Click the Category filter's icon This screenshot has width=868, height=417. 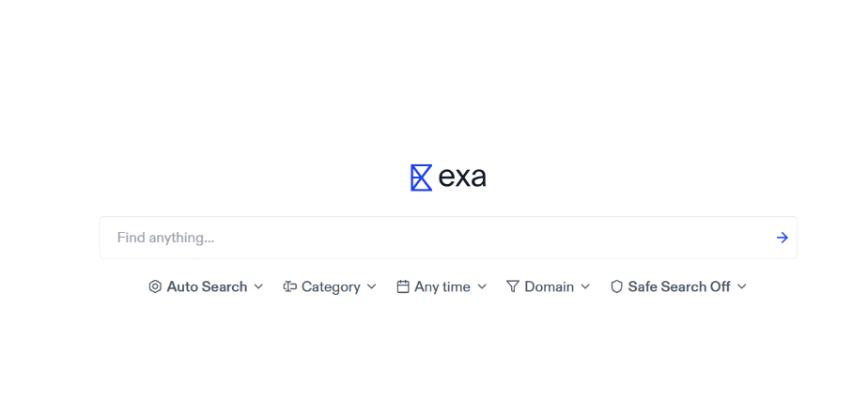289,286
